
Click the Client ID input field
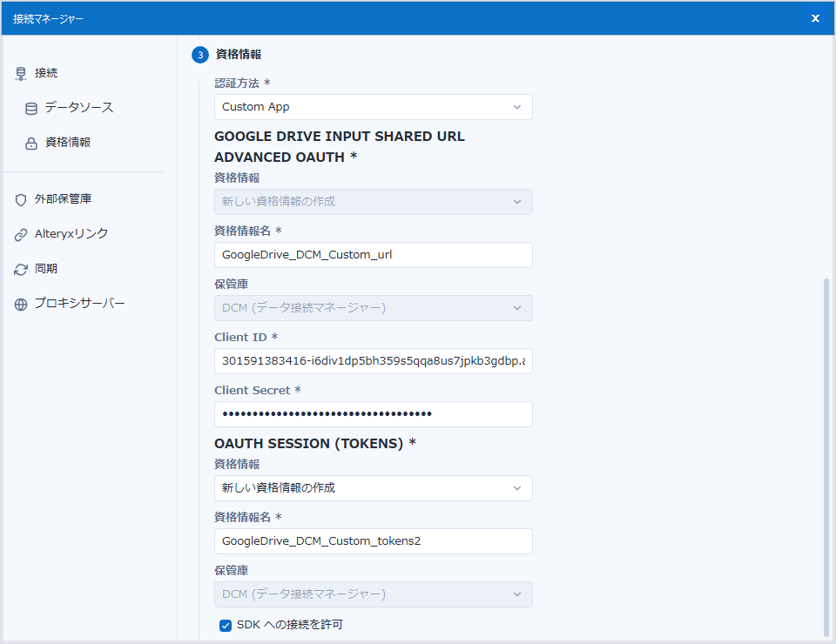[x=373, y=361]
